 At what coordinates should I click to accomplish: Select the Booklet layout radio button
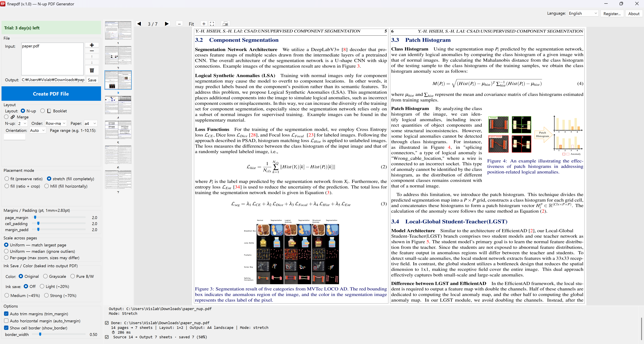point(43,111)
